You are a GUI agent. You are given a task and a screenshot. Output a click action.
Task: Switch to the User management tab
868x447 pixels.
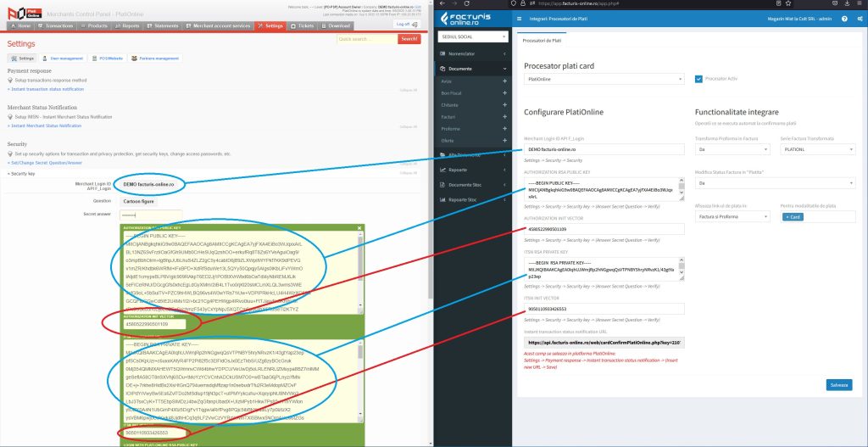63,59
